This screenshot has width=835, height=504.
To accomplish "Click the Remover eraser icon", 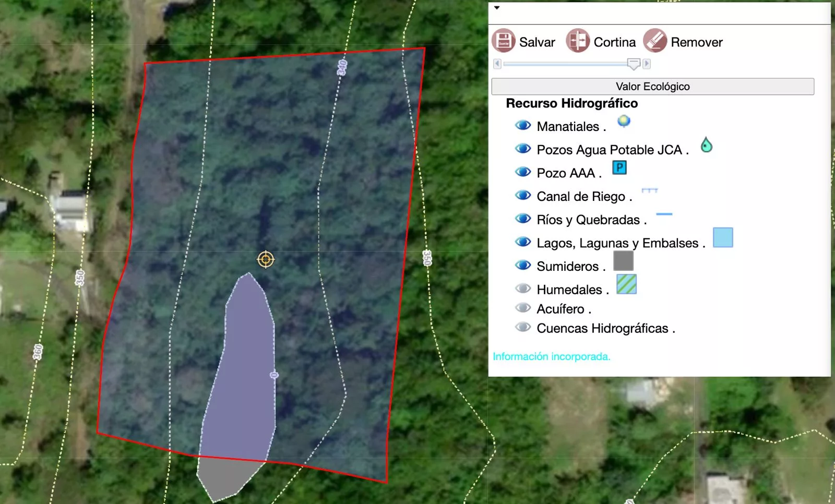I will 655,41.
